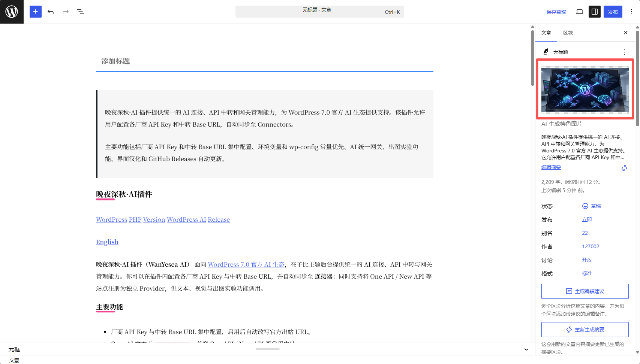Open the command palette title bar

click(320, 12)
